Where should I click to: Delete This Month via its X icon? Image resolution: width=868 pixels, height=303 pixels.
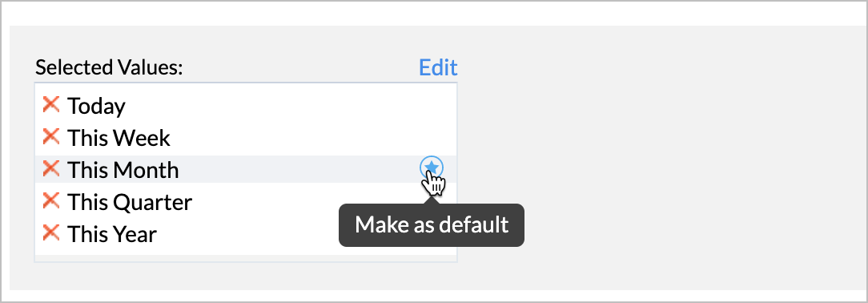[51, 168]
